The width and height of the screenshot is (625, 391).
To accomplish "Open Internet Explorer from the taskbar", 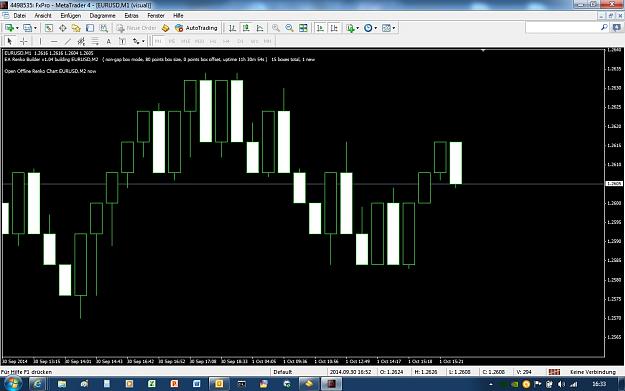I will [37, 384].
